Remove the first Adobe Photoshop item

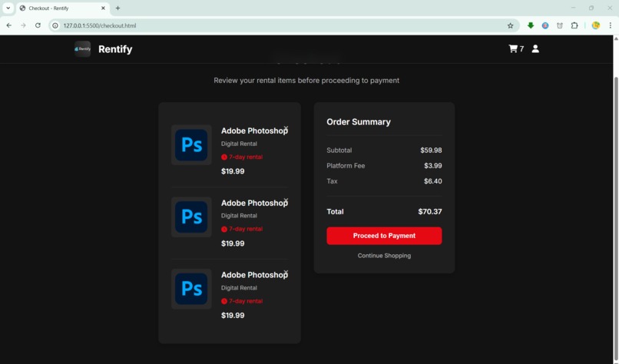tap(286, 128)
